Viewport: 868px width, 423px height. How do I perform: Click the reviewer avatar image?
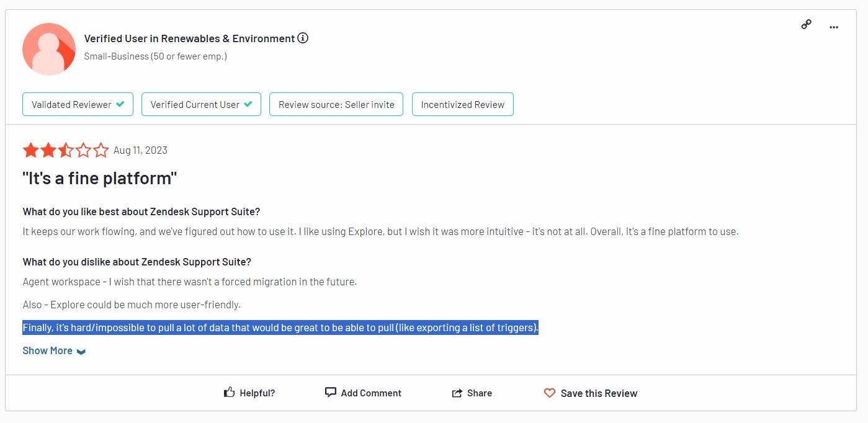[x=49, y=50]
